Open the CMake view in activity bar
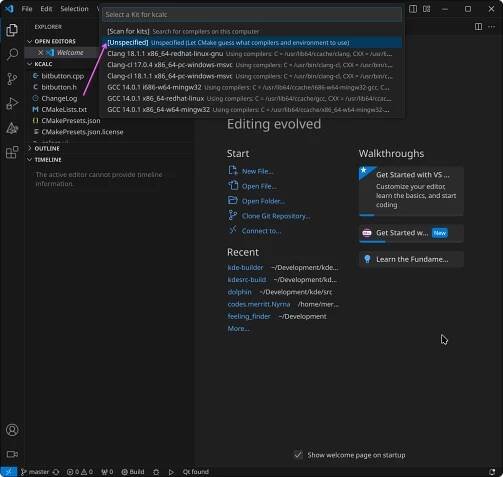 point(12,128)
